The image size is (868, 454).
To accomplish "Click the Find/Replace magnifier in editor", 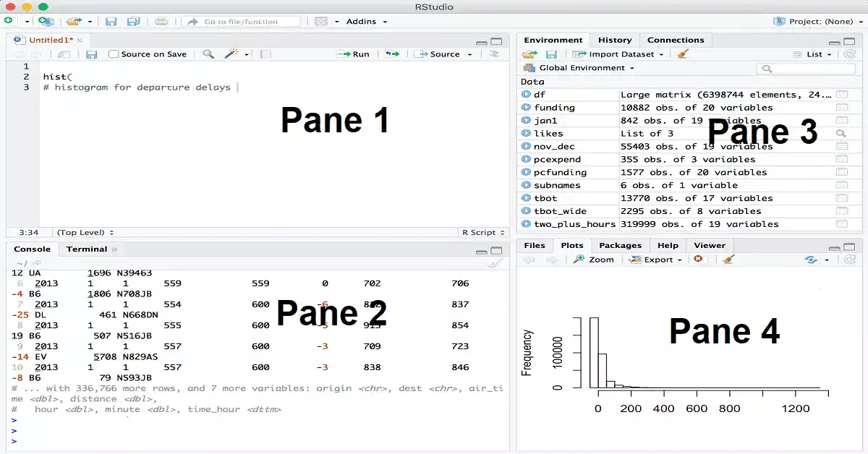I will pyautogui.click(x=208, y=54).
